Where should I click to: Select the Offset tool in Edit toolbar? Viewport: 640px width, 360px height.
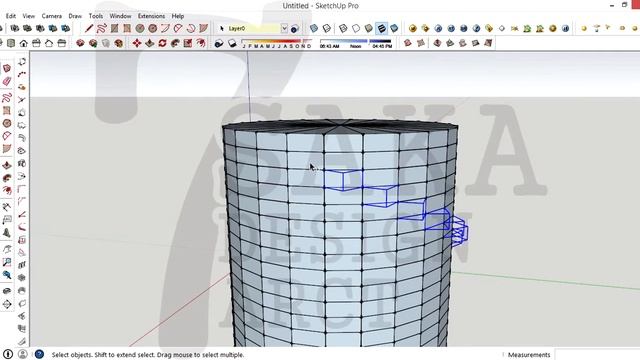(x=200, y=43)
